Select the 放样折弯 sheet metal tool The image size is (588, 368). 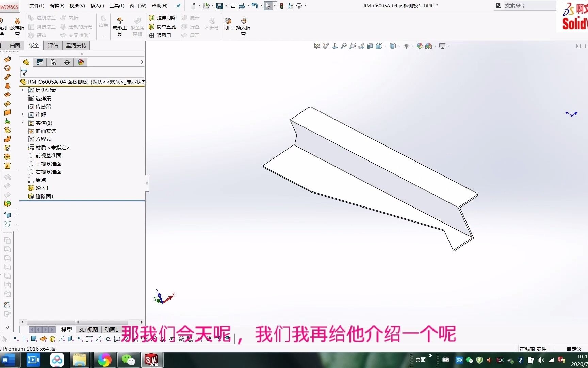(x=17, y=26)
